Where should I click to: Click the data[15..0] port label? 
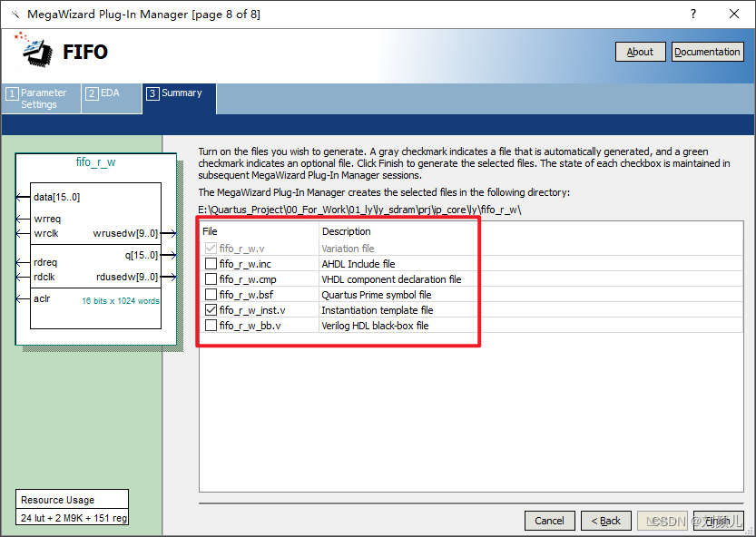coord(57,197)
